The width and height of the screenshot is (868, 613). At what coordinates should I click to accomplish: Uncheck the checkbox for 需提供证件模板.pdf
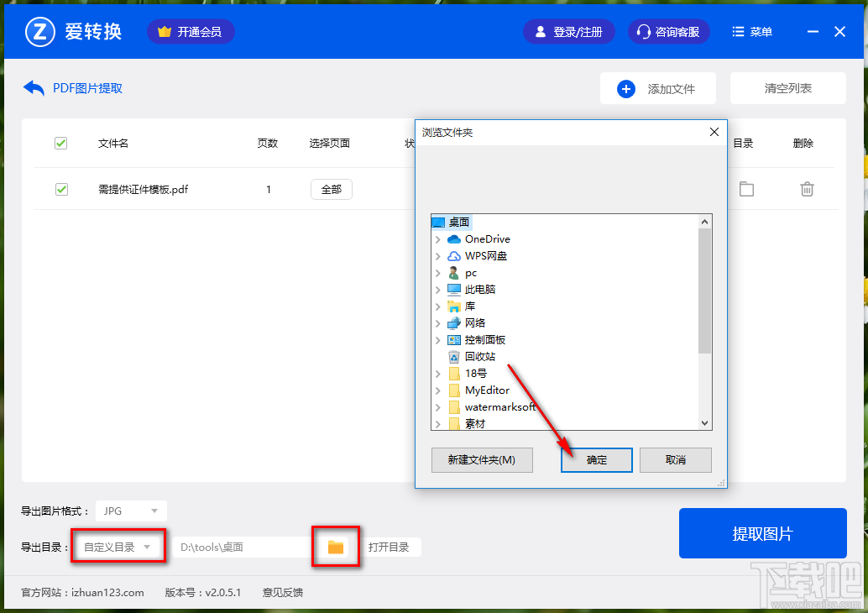click(60, 189)
